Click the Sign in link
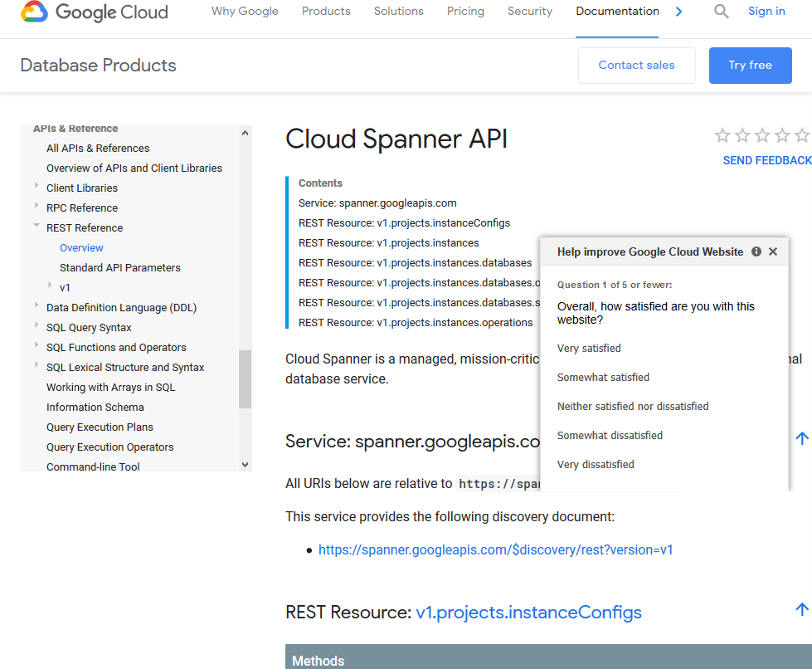Viewport: 812px width, 669px height. [766, 12]
